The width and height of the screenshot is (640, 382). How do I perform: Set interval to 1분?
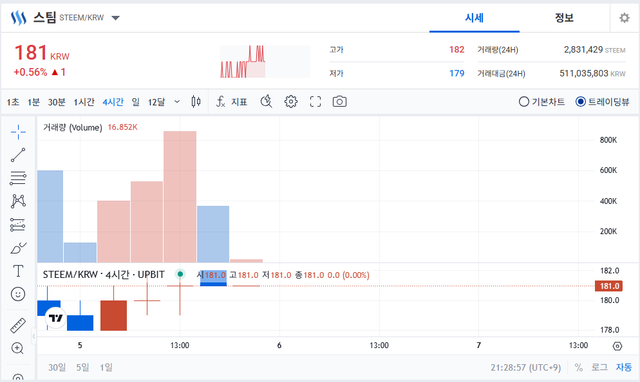click(33, 102)
